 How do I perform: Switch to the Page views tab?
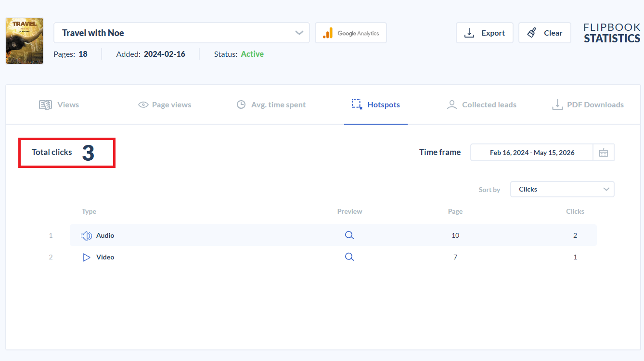tap(165, 104)
